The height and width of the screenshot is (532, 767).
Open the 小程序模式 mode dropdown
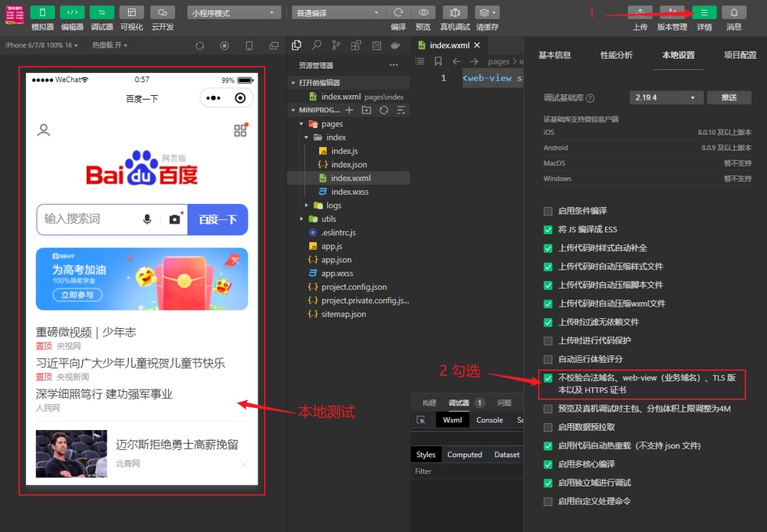coord(234,13)
